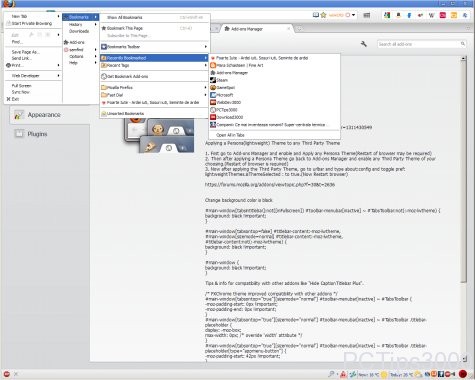The width and height of the screenshot is (475, 380).
Task: Click the magnifier icon in search add-ons box
Action: click(x=463, y=44)
